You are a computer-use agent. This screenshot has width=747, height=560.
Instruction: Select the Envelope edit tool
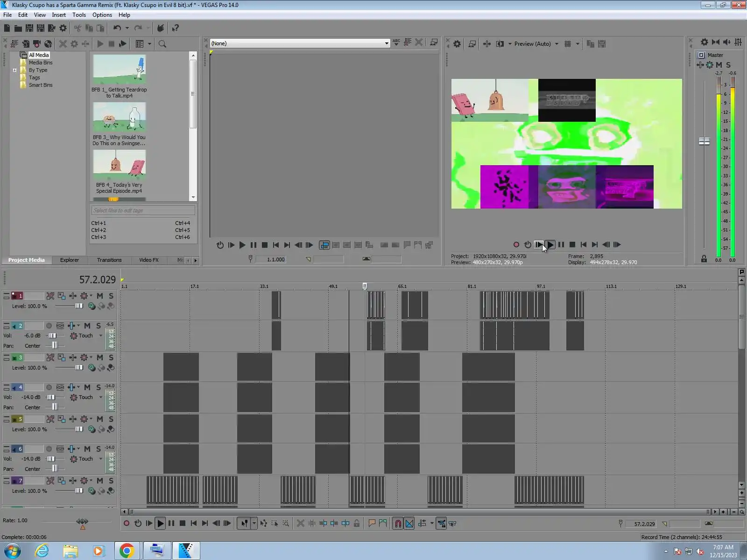click(264, 524)
